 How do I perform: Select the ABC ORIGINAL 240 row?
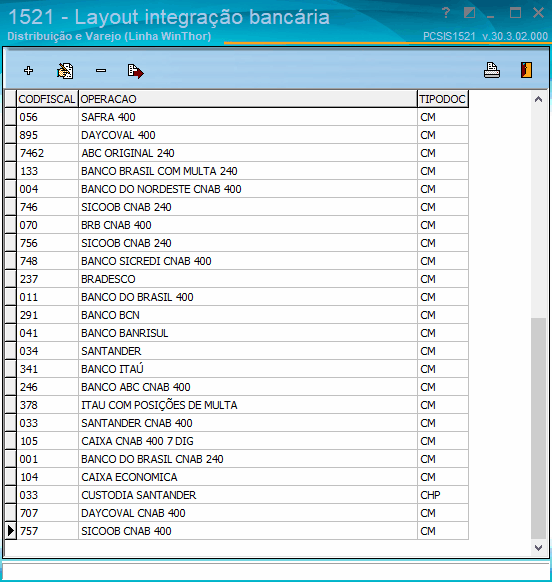236,153
